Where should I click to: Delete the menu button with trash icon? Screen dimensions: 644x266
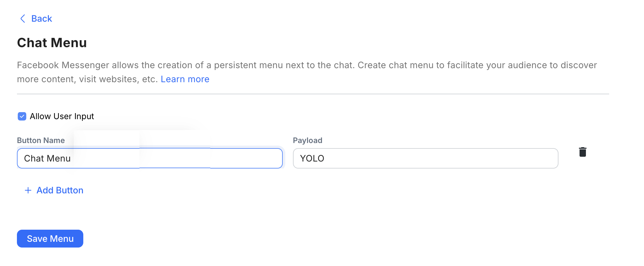(582, 152)
